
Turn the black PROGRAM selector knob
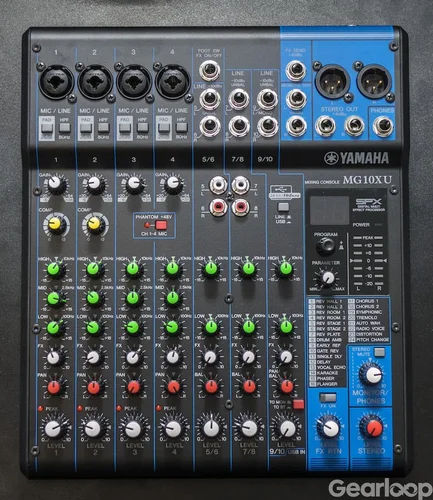click(325, 247)
